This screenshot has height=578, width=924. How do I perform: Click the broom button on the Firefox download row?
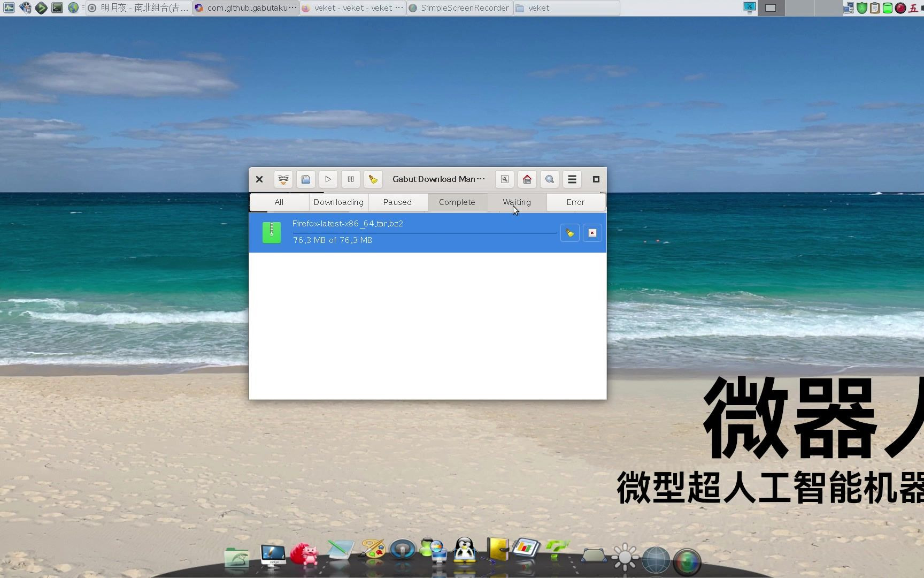[569, 233]
